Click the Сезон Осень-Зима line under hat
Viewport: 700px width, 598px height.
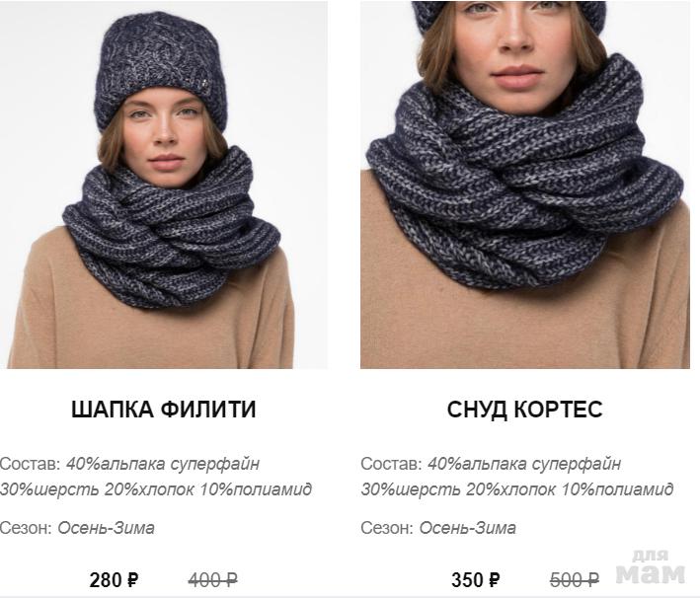click(77, 528)
